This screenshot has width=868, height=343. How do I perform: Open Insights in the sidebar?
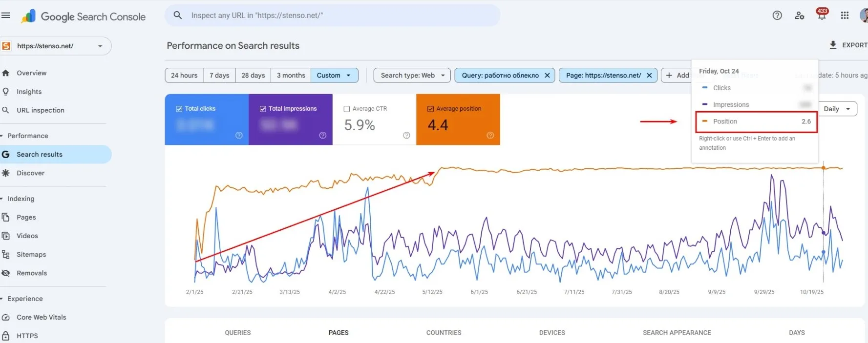coord(29,91)
